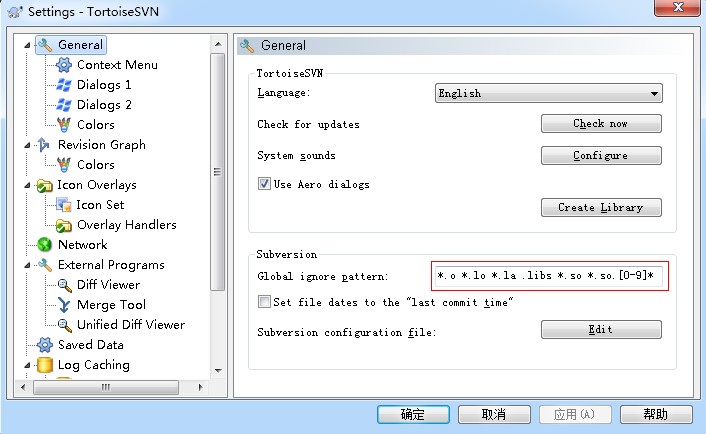The image size is (706, 434).
Task: Click Create Library button
Action: point(601,208)
